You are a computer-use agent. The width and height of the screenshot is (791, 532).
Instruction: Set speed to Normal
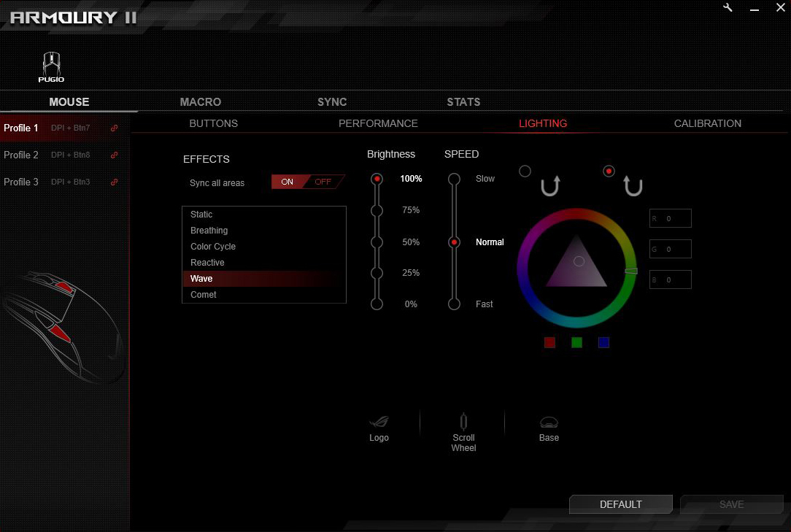coord(454,242)
